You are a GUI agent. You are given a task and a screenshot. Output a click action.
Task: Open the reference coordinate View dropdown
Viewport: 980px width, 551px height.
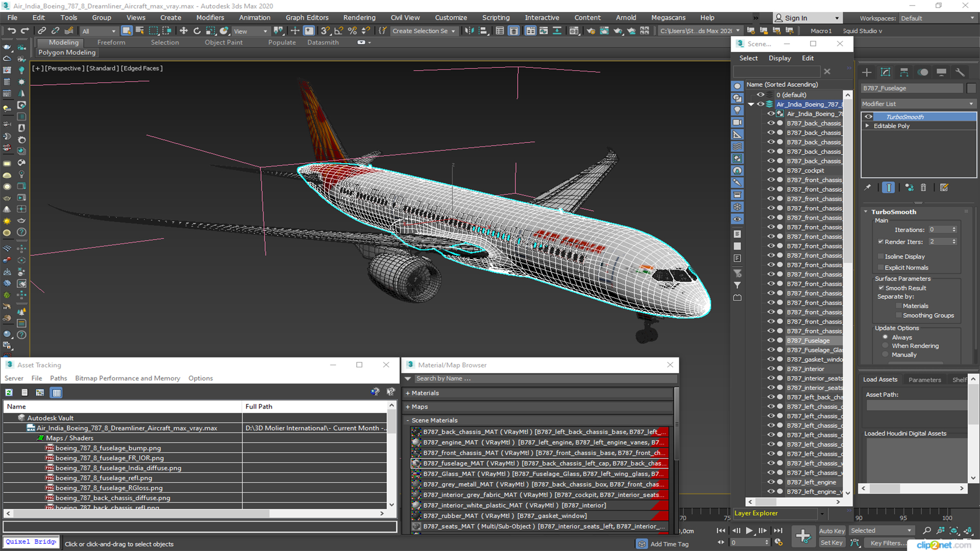(x=251, y=31)
